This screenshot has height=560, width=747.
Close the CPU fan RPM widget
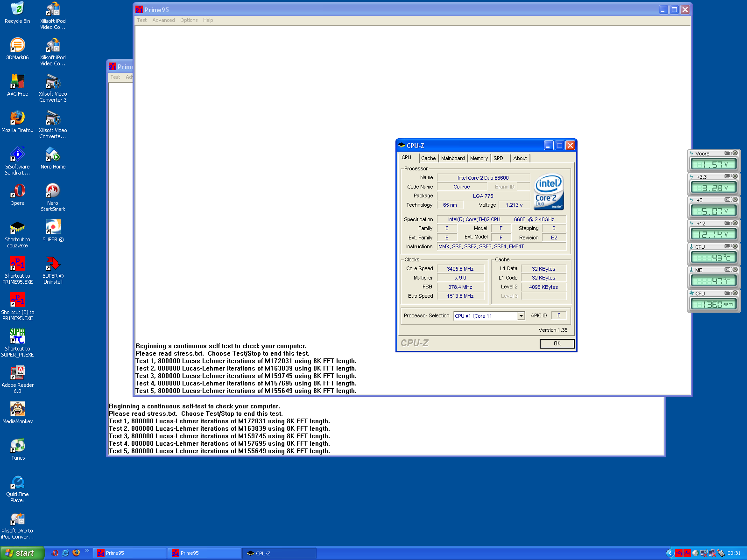point(735,293)
